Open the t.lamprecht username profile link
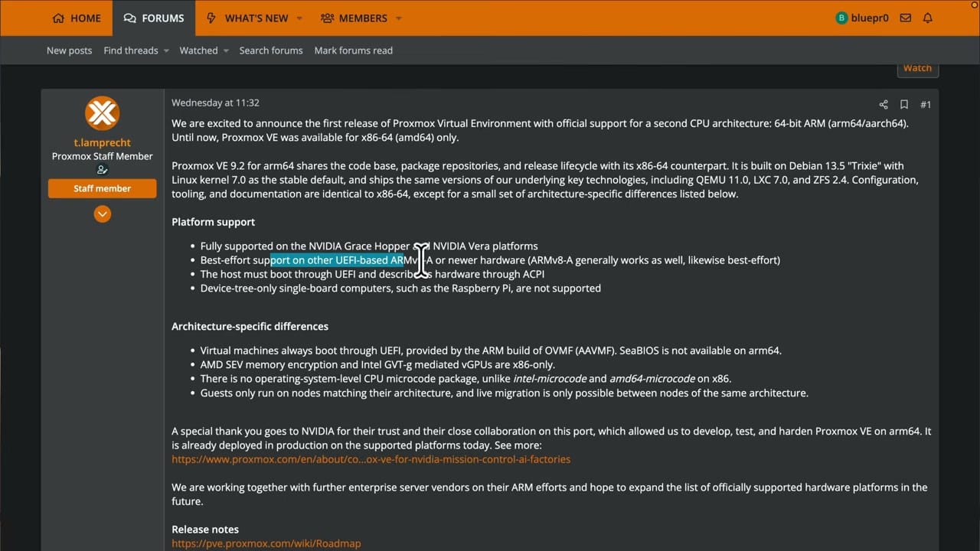Viewport: 980px width, 551px height. (x=102, y=142)
